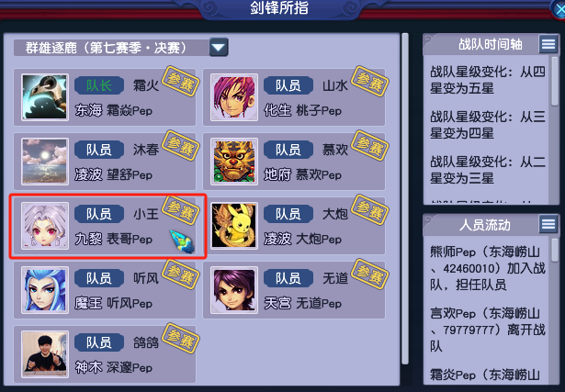Click the 参赛 stamp on 鸽鸽's card

181,339
